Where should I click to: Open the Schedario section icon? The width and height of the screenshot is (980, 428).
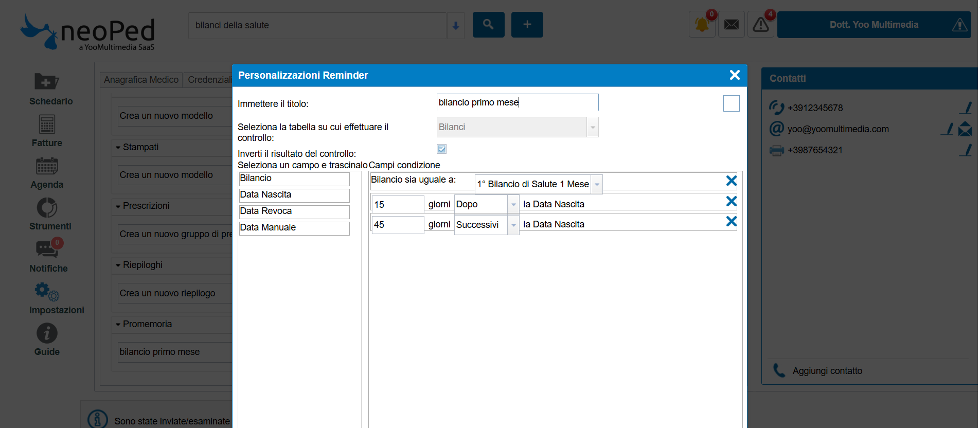click(x=47, y=81)
